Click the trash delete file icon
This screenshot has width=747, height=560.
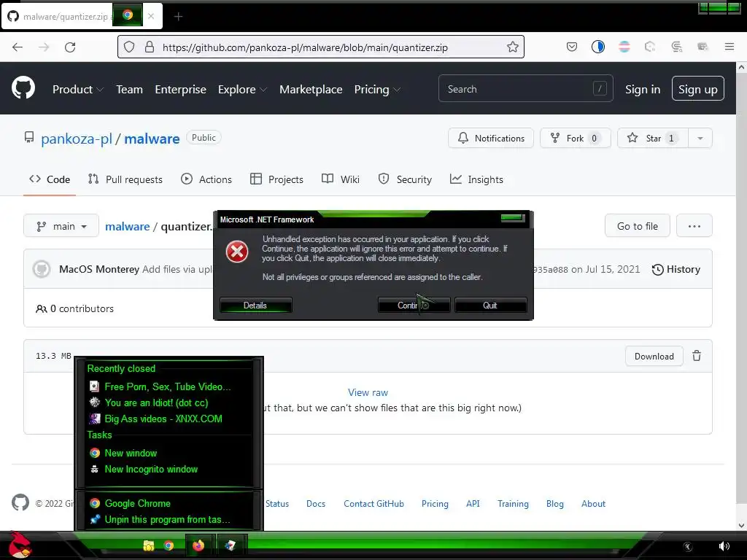[697, 356]
